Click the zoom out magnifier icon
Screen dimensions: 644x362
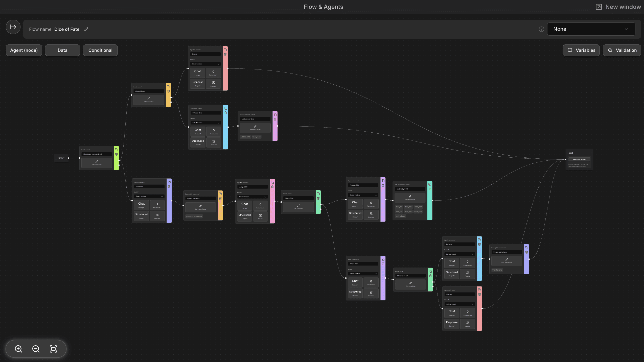coord(36,349)
